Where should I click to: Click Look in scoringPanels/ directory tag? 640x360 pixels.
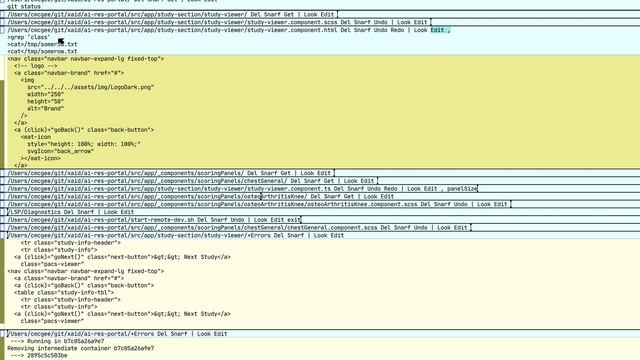307,173
